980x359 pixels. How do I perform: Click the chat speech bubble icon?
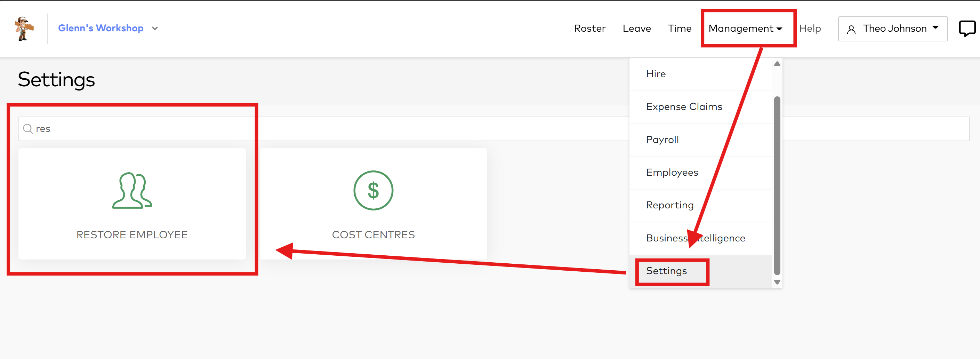click(x=966, y=29)
